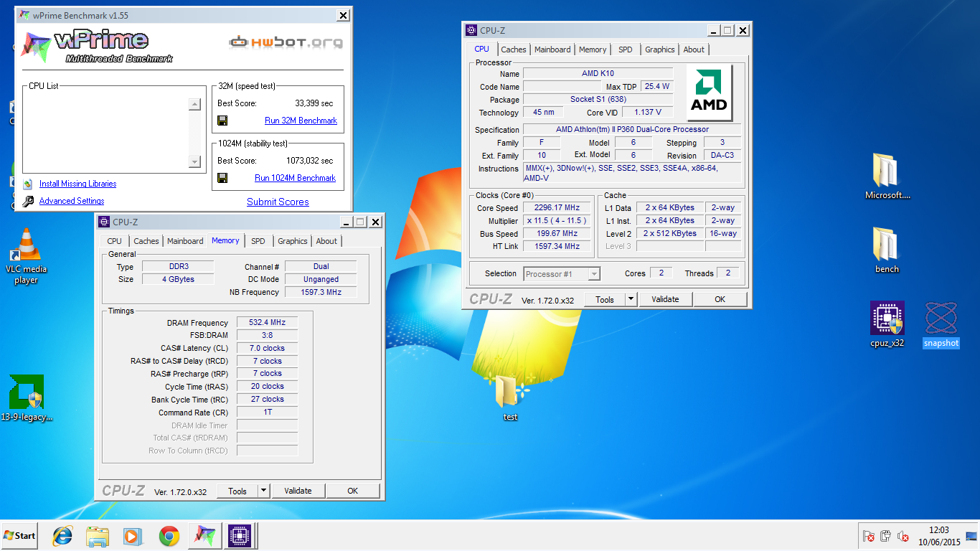Screen dimensions: 980x551
Task: Switch to the Memory tab in the CPU-Z CPU window
Action: 593,50
